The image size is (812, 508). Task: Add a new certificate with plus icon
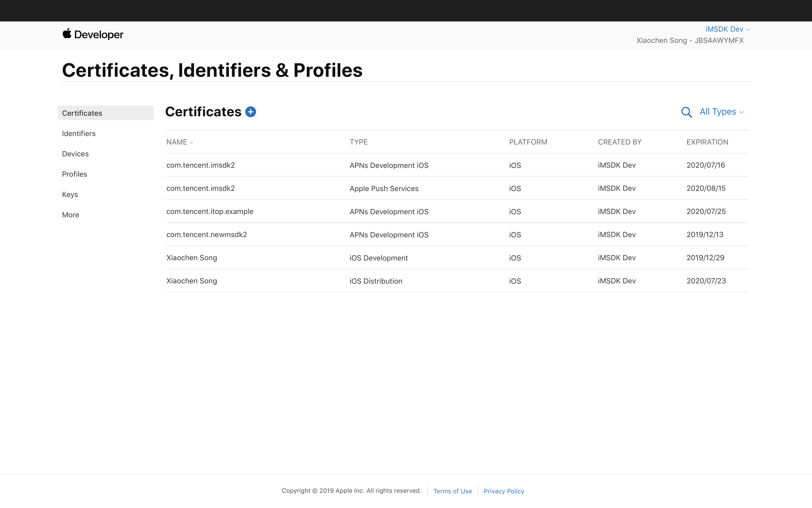click(x=251, y=112)
